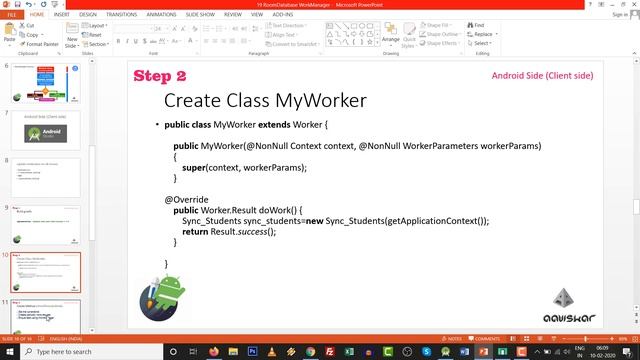Open Notes pane from status bar
This screenshot has width=640, height=360.
pos(451,339)
